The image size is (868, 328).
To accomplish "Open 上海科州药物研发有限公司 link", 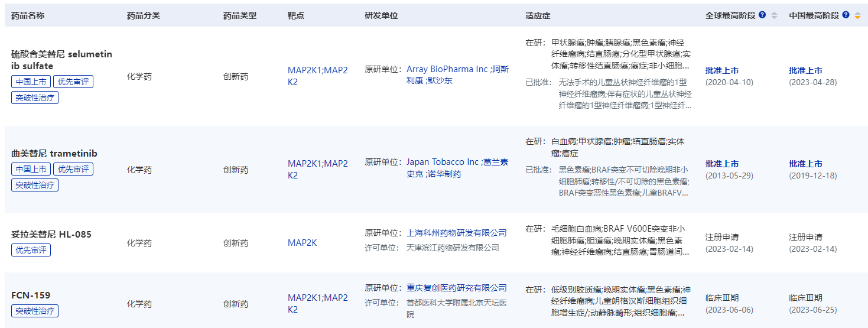I will pyautogui.click(x=457, y=233).
